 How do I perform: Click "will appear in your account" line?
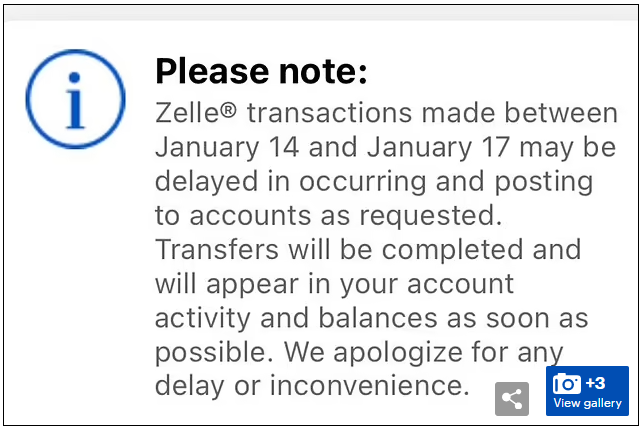click(334, 283)
